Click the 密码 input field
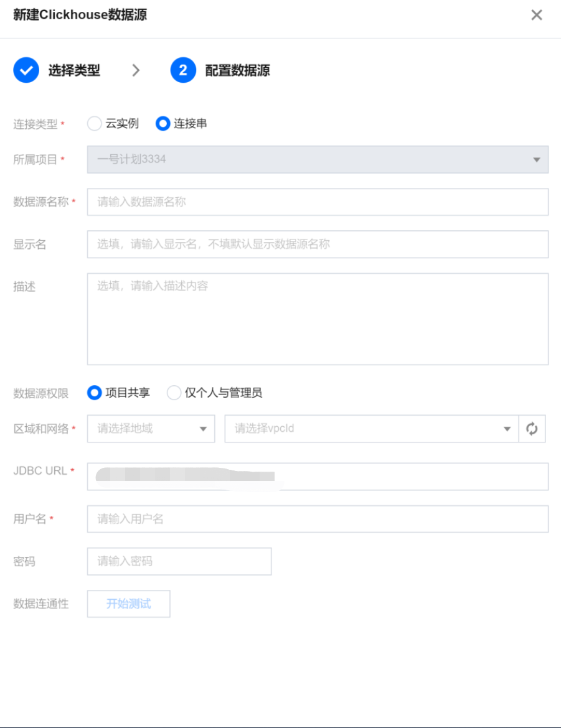561x728 pixels. tap(179, 561)
